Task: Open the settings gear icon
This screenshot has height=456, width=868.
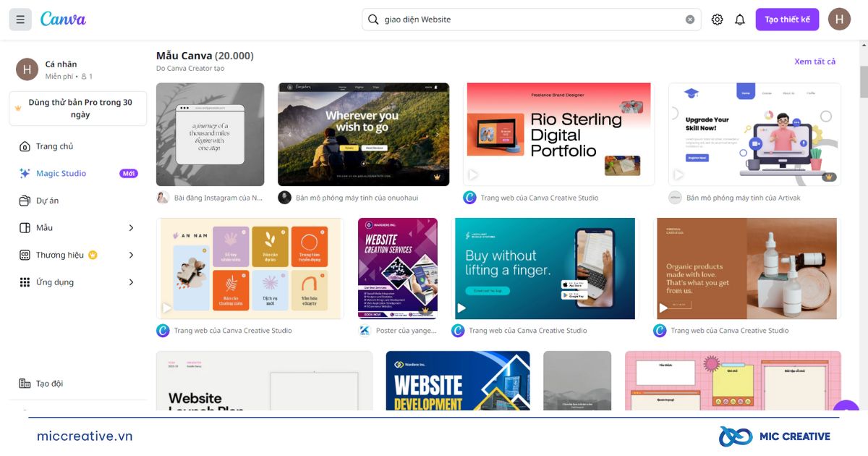Action: (x=717, y=20)
